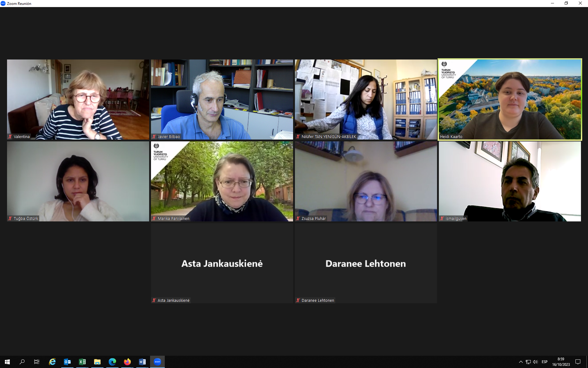588x368 pixels.
Task: Select Asta Jankauskienė's participant tile
Action: 222,263
